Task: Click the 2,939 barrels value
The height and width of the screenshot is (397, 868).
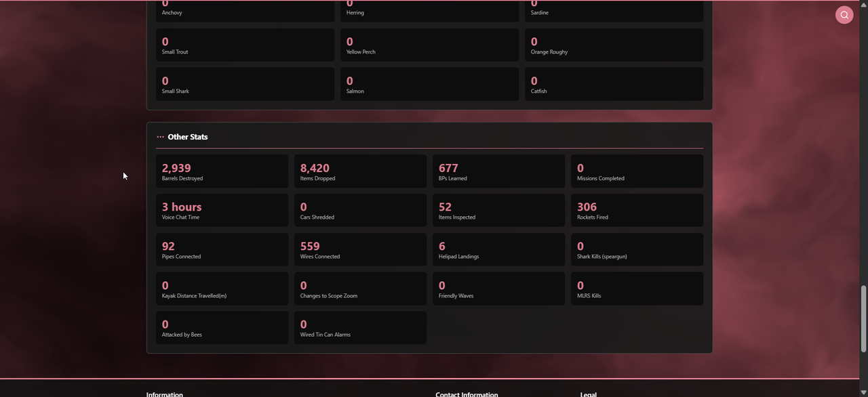Action: point(176,168)
